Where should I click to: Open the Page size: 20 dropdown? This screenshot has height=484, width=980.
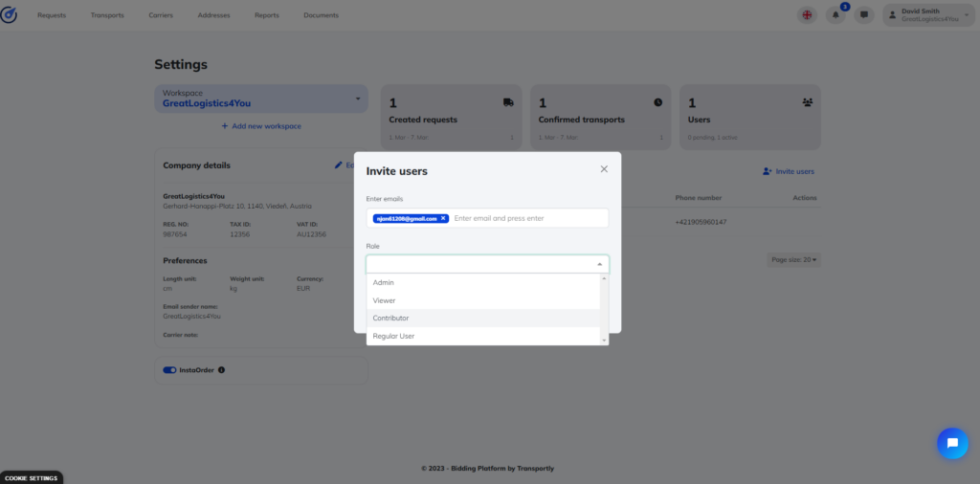pyautogui.click(x=793, y=260)
